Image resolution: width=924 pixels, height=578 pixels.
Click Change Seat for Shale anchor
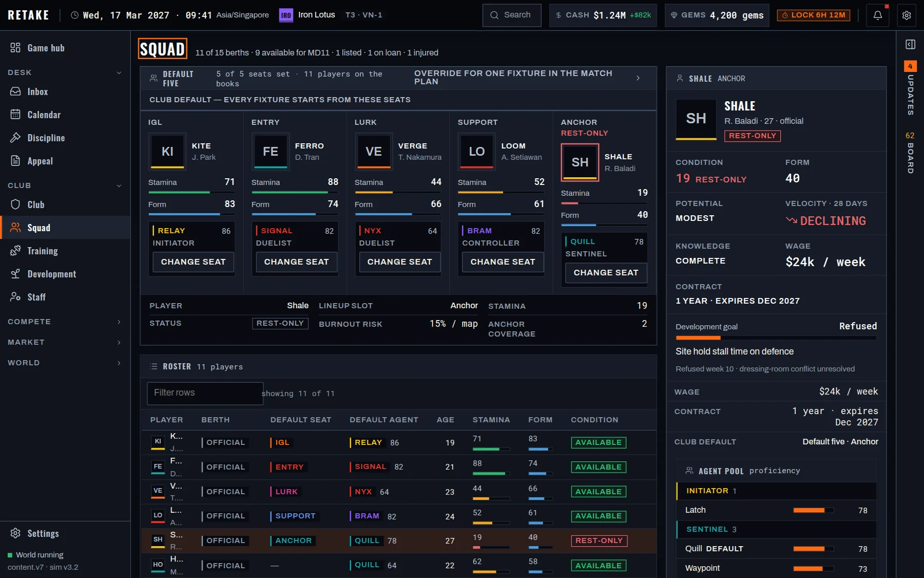click(606, 273)
